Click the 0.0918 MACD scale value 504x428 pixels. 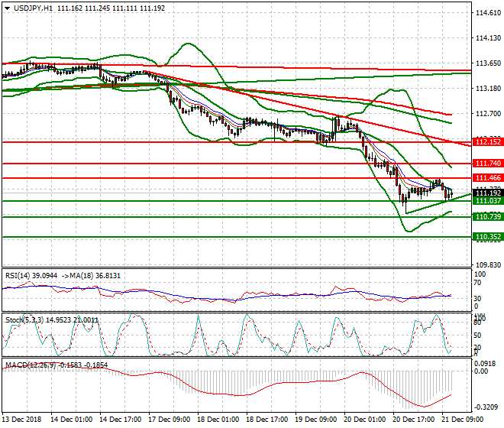coord(486,364)
